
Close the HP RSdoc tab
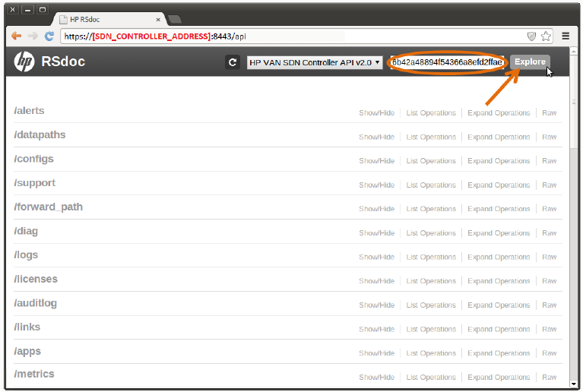point(158,20)
